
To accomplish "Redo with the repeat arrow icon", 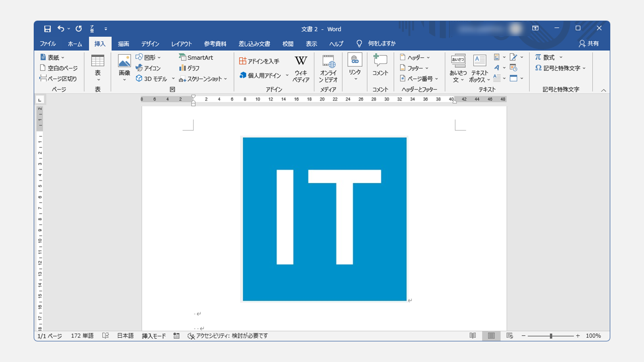I will click(78, 29).
